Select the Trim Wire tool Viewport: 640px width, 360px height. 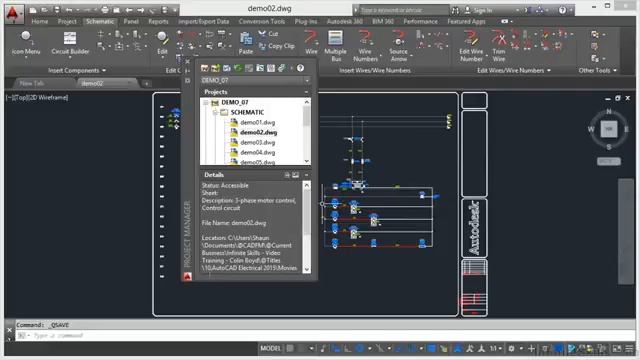click(498, 46)
